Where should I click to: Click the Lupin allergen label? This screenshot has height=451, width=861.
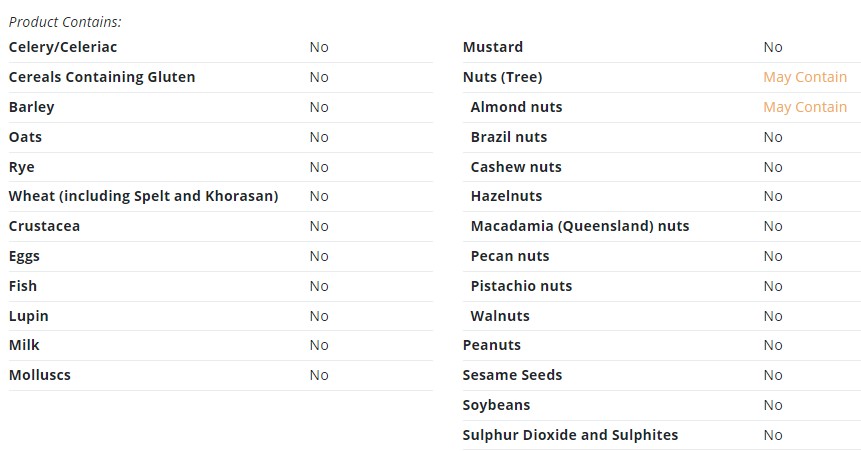point(29,316)
